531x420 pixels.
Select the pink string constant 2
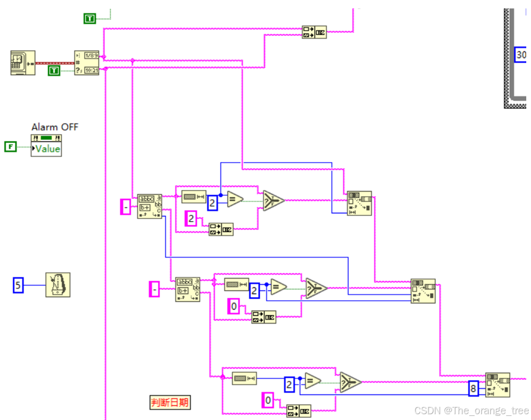click(x=191, y=218)
